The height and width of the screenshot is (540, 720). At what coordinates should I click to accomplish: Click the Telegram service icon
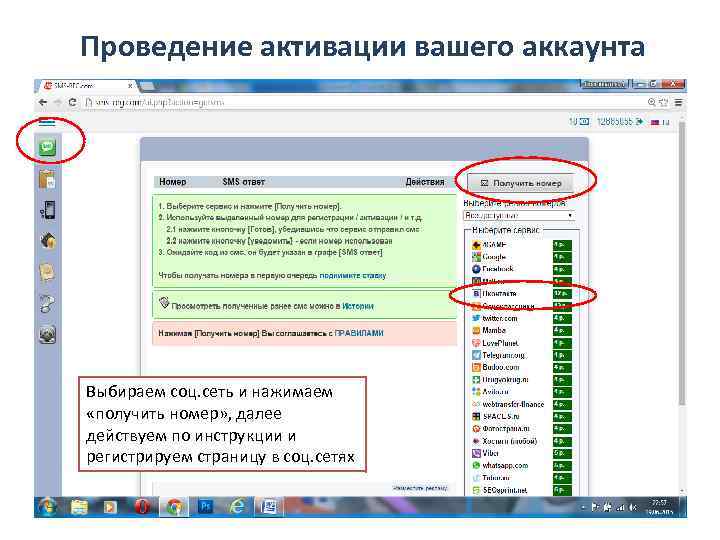click(476, 355)
